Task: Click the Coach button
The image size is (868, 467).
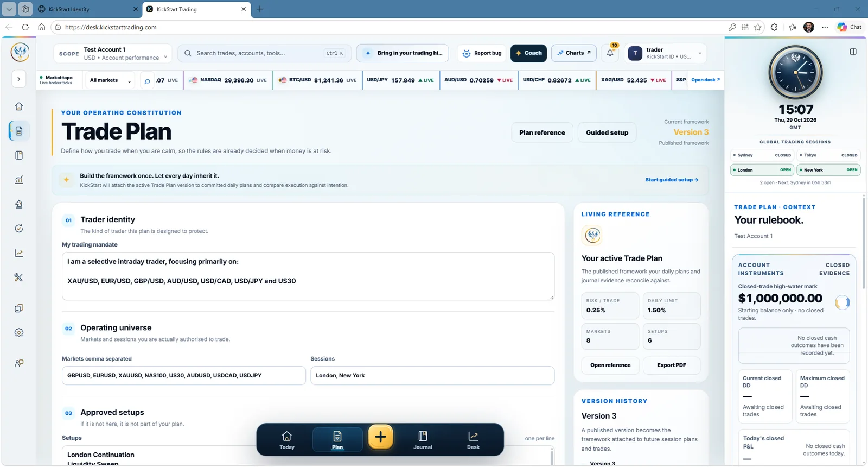Action: pos(529,53)
